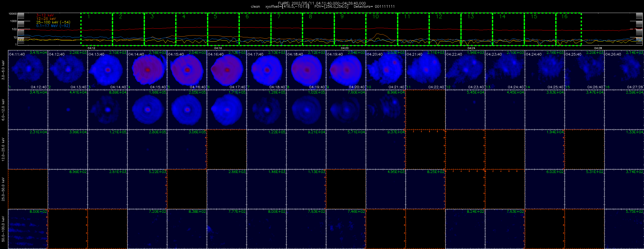Image resolution: width=644 pixels, height=249 pixels.
Task: Click the red '3-12 keV' legend entry
Action: pos(45,15)
